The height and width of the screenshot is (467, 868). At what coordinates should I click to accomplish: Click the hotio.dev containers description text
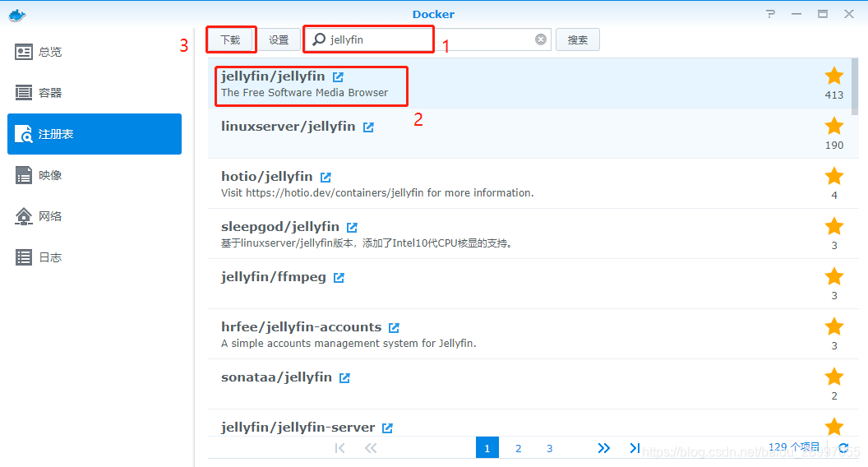click(377, 192)
